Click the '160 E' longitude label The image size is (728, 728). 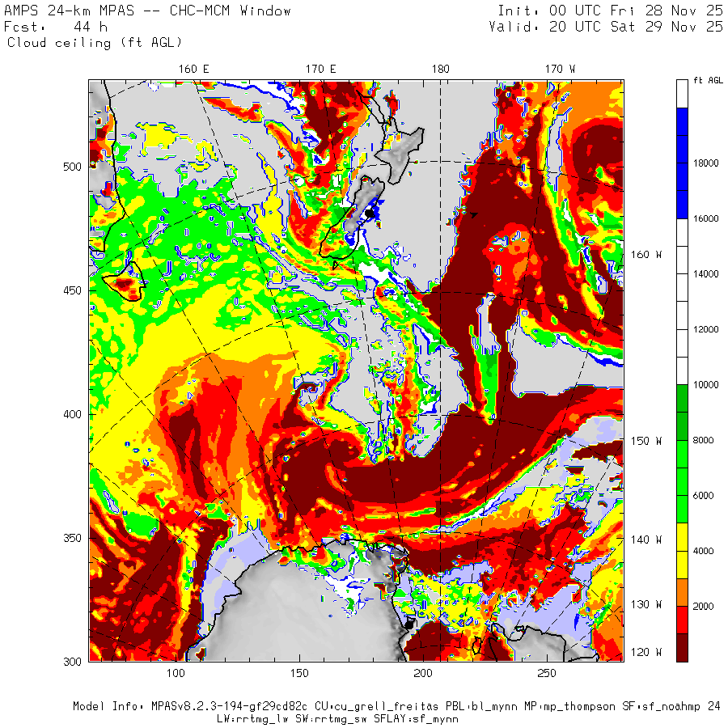click(193, 70)
